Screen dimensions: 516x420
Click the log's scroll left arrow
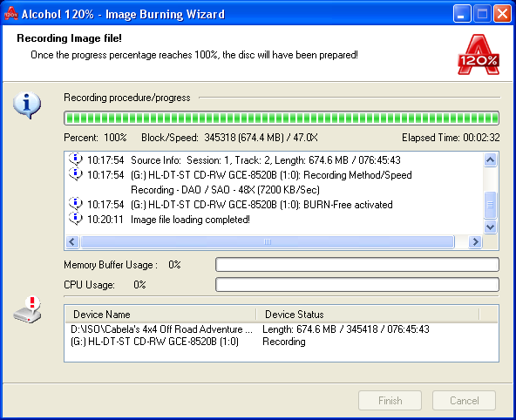72,241
